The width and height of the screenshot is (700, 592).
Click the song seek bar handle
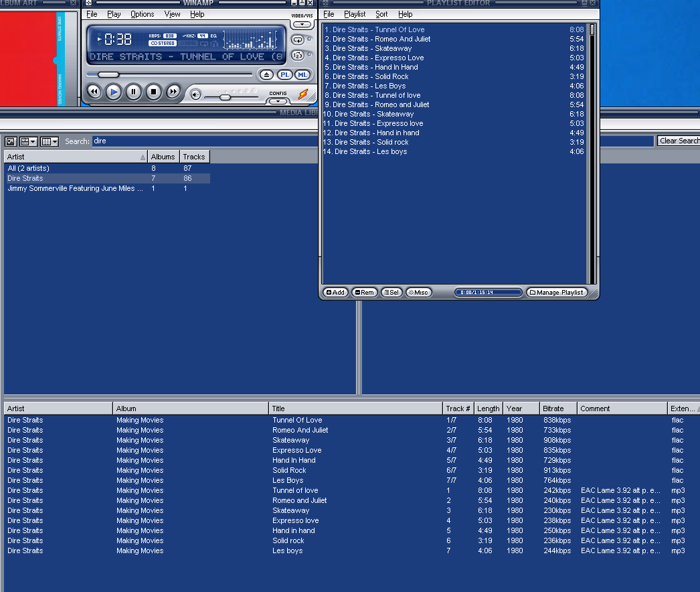coord(108,74)
